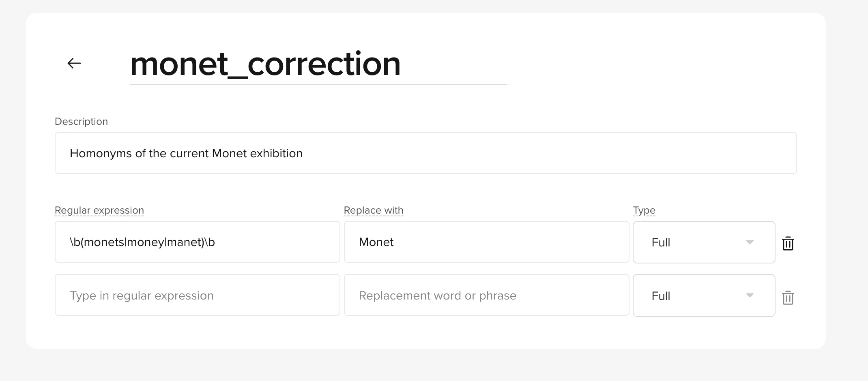Click the dropdown chevron in the first Type selector
The width and height of the screenshot is (868, 381).
(750, 242)
